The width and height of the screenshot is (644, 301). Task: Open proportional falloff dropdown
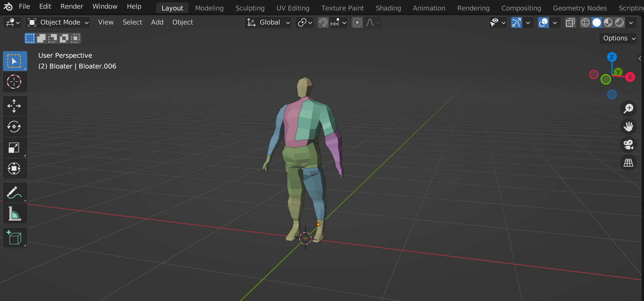click(x=373, y=22)
